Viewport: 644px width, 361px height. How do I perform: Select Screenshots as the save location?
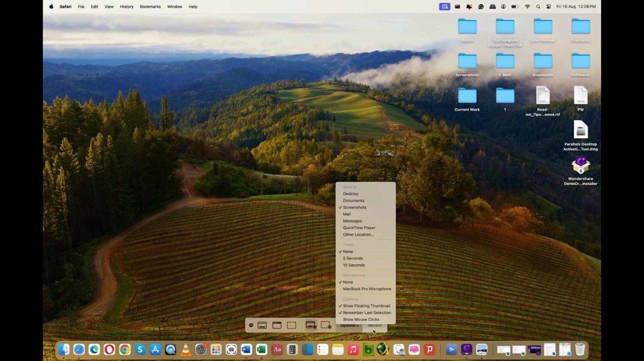354,207
